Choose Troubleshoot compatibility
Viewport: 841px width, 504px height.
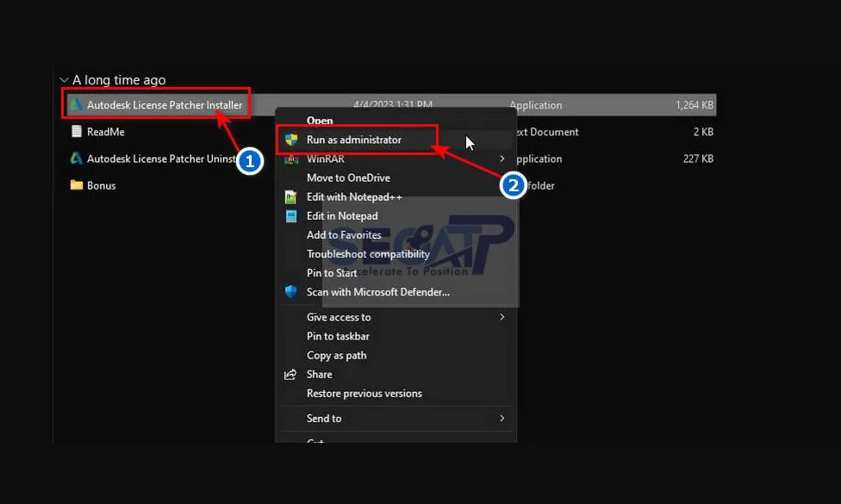coord(368,254)
